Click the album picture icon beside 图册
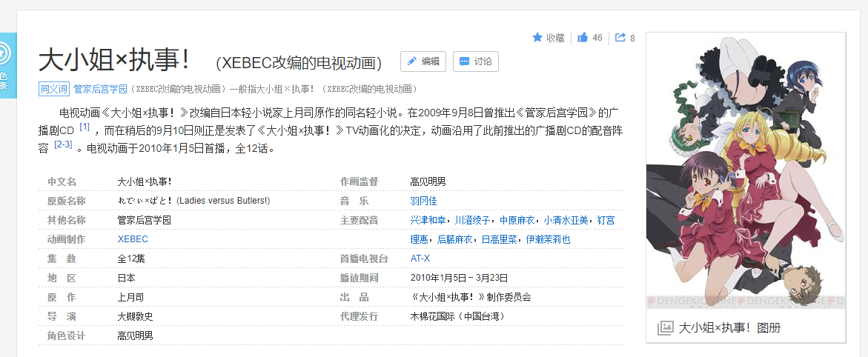Image resolution: width=868 pixels, height=357 pixels. (665, 327)
